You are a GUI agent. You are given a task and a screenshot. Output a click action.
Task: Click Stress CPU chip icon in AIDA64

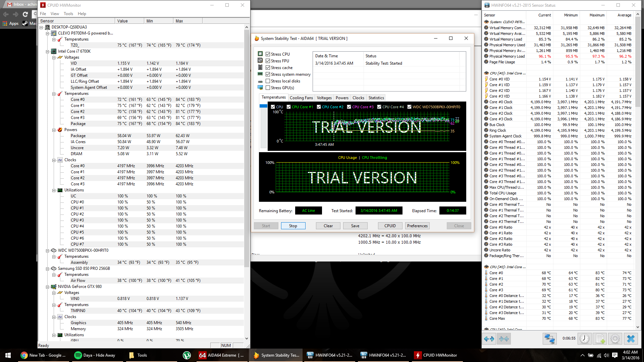click(x=260, y=54)
